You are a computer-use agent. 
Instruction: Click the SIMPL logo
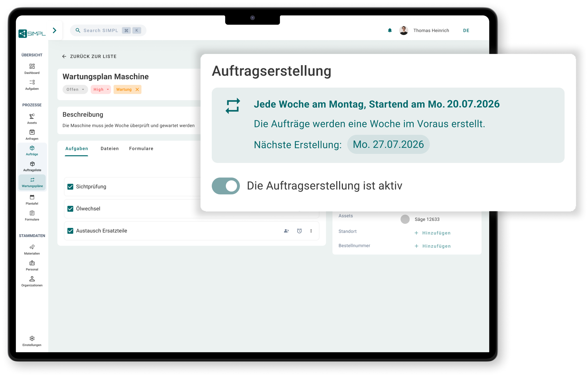[x=32, y=33]
